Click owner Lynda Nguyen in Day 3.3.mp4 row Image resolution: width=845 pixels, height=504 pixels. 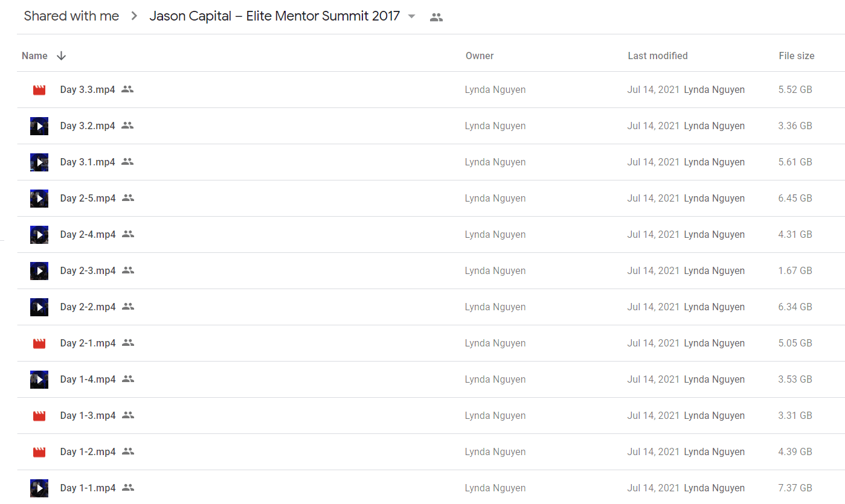click(495, 90)
